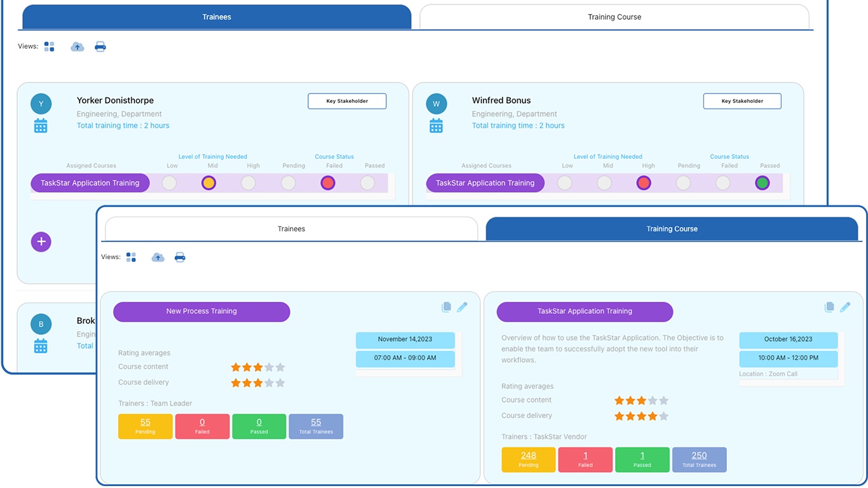Click print icon in Training Course panel
The height and width of the screenshot is (488, 868).
point(180,257)
